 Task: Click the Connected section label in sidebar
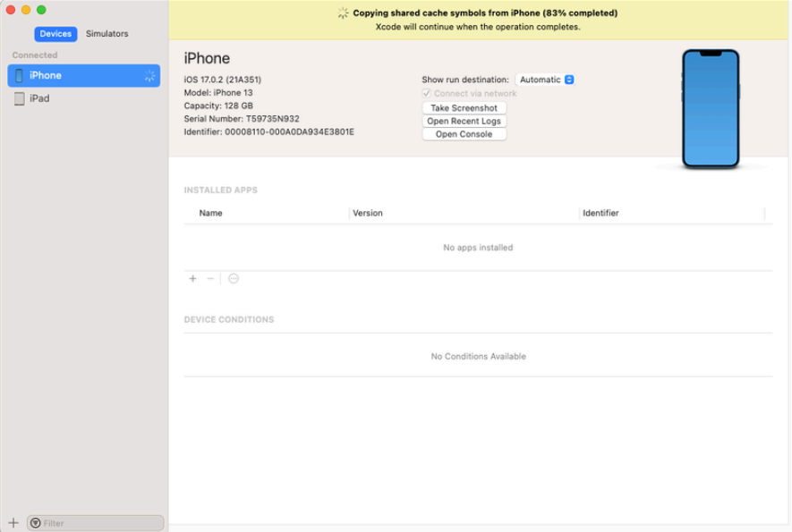35,55
